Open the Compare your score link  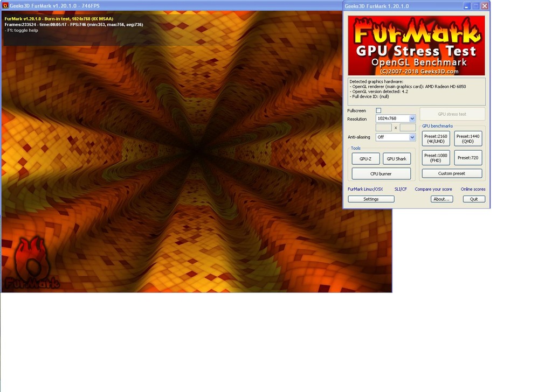pyautogui.click(x=433, y=189)
